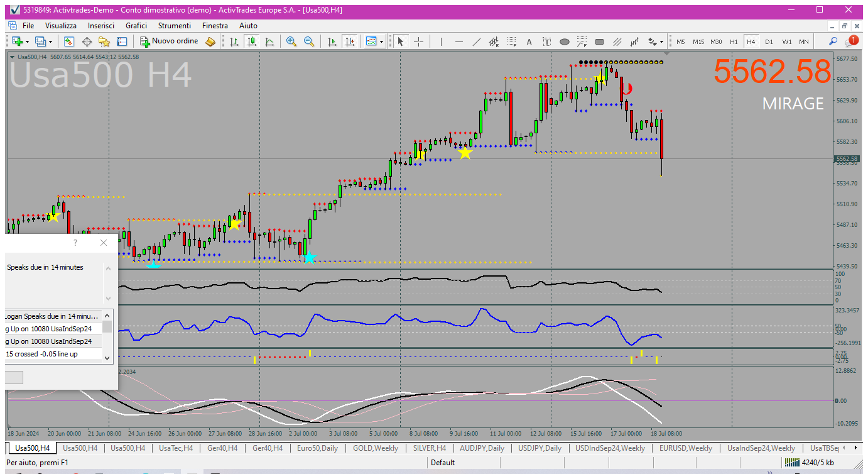Open new chart toolbar button
This screenshot has height=474, width=868.
click(16, 41)
